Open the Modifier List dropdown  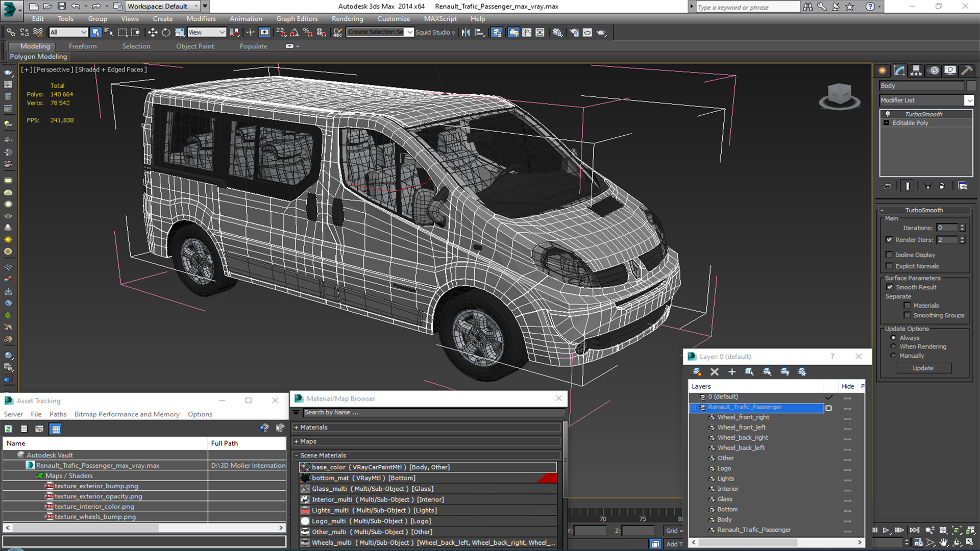pos(969,101)
